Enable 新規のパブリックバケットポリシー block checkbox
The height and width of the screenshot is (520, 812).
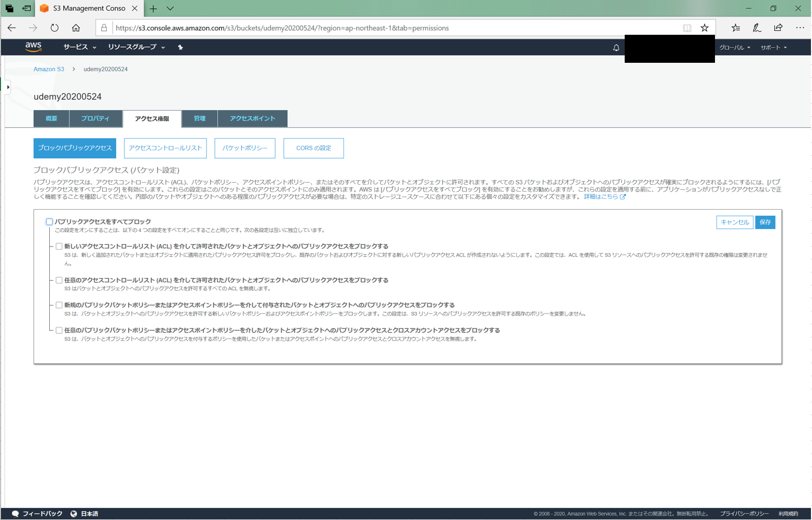(x=59, y=305)
